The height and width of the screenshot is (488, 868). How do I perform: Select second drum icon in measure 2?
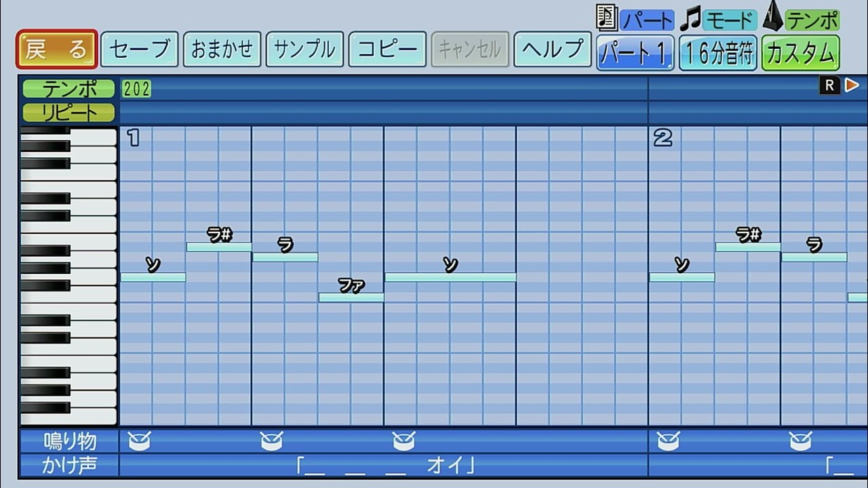(800, 441)
